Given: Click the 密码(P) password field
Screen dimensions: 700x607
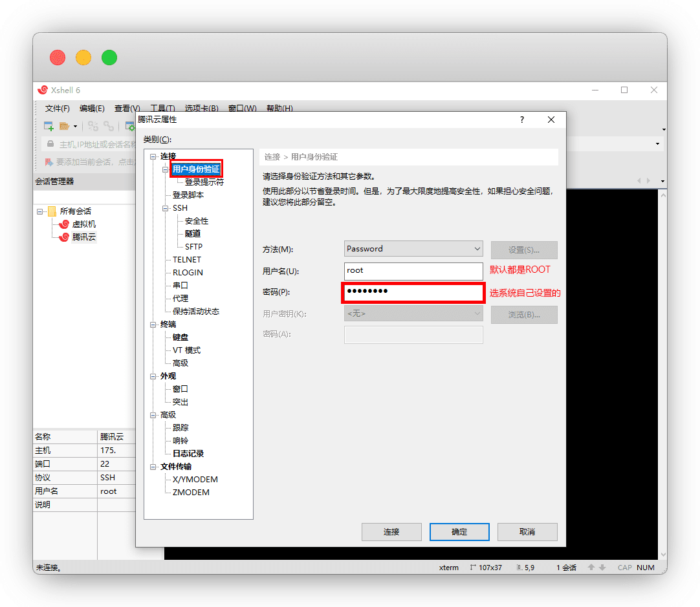Looking at the screenshot, I should tap(413, 292).
